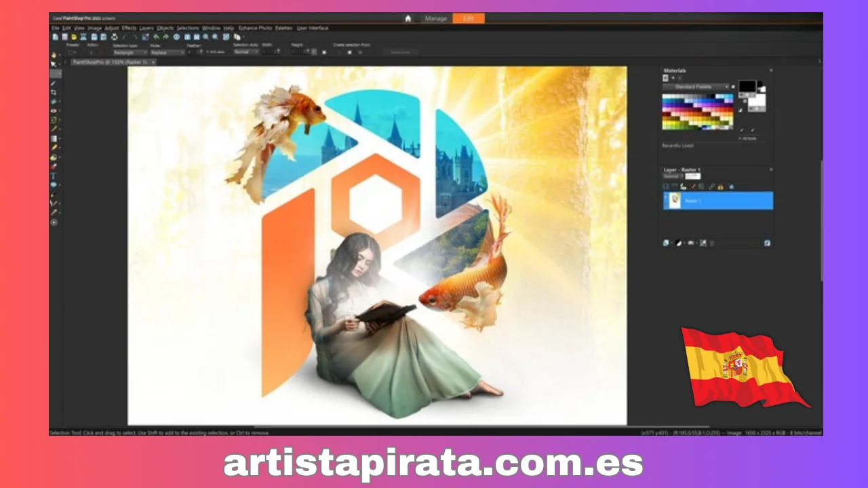Click the Print toolbar icon
Image resolution: width=868 pixels, height=488 pixels.
tap(114, 37)
